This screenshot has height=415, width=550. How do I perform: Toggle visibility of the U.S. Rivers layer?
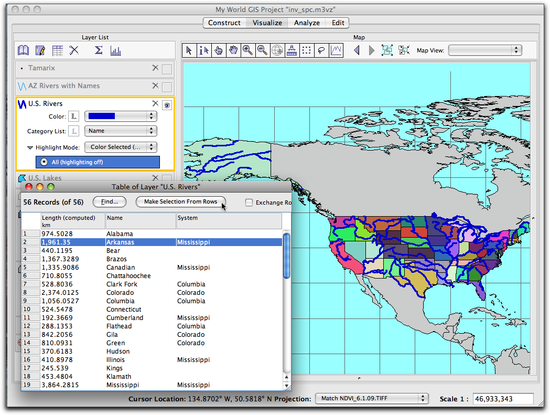pyautogui.click(x=167, y=105)
